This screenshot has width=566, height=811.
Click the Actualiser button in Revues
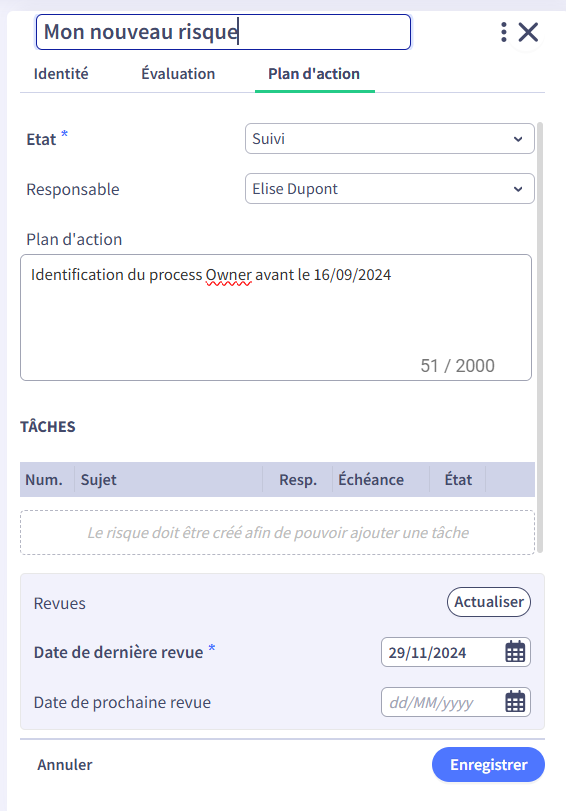[x=489, y=602]
